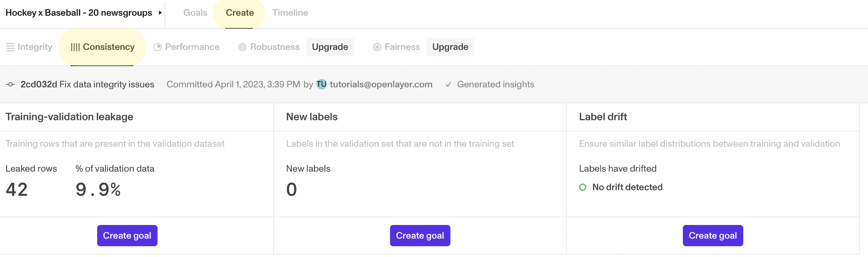Click the commit node icon

11,84
